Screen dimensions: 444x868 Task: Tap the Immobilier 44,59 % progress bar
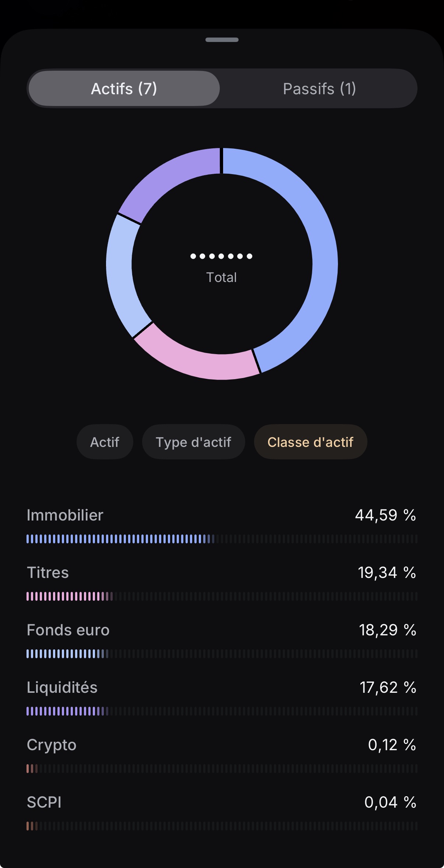click(222, 539)
